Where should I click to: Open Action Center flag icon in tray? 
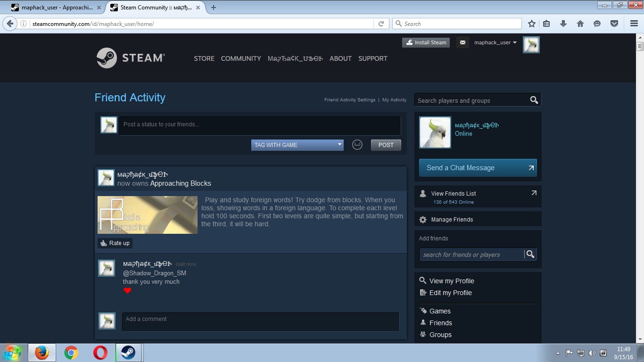pyautogui.click(x=570, y=353)
